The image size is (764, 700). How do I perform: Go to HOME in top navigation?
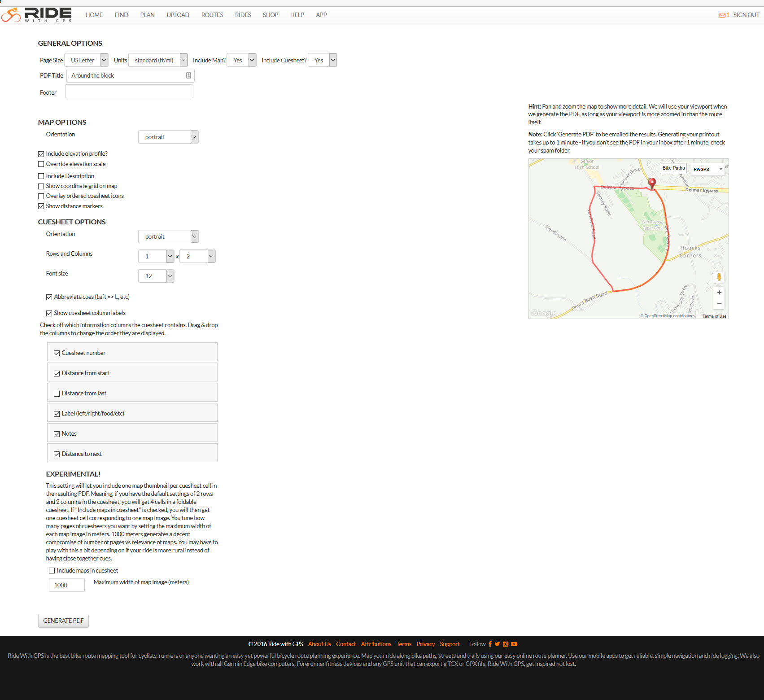(94, 15)
